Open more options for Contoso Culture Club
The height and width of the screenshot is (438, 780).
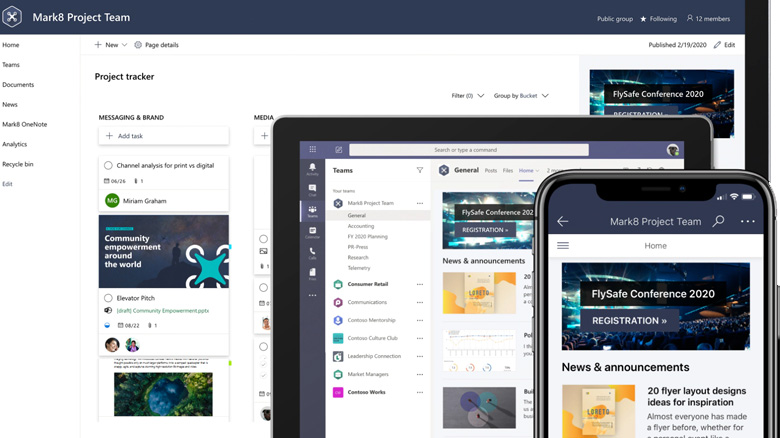[420, 338]
